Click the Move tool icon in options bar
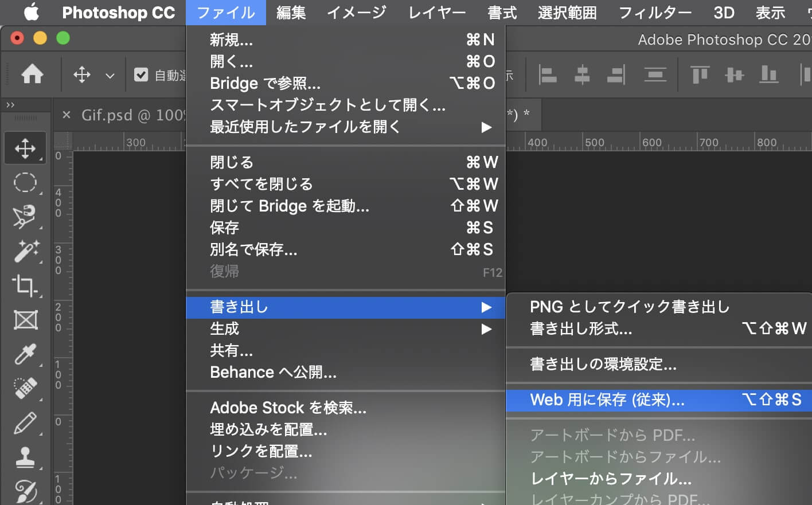 tap(82, 75)
